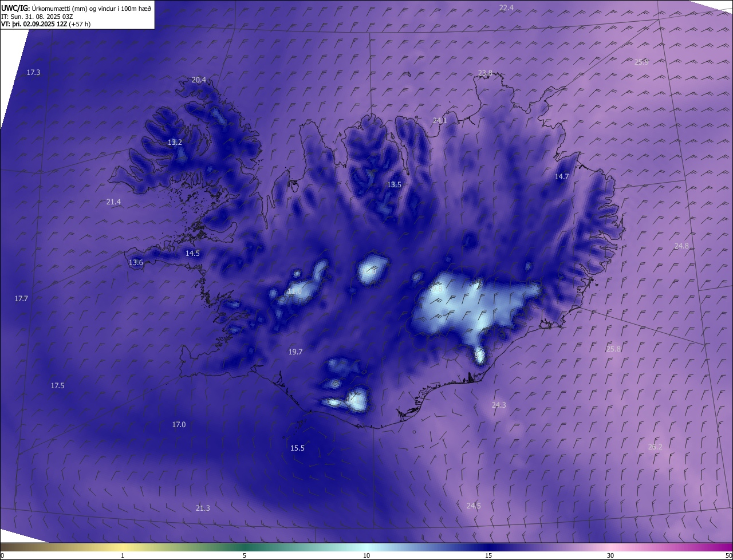Click the 17.0 value label
The width and height of the screenshot is (733, 560).
179,424
